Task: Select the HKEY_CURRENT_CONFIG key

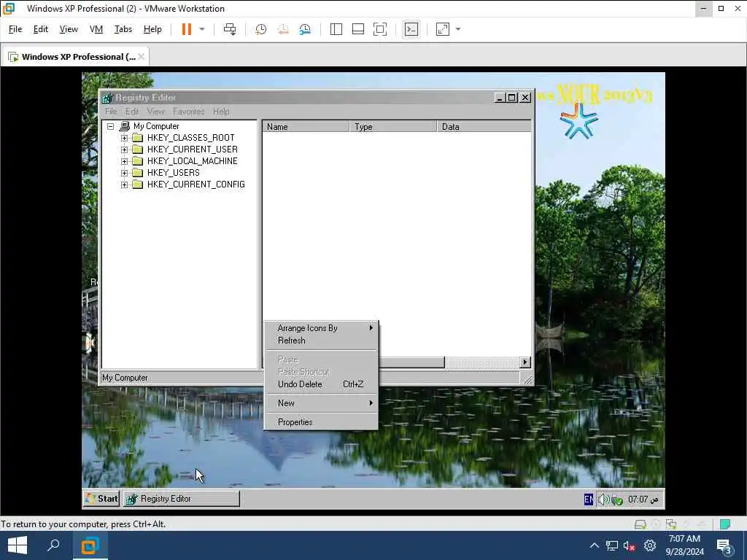Action: [196, 184]
